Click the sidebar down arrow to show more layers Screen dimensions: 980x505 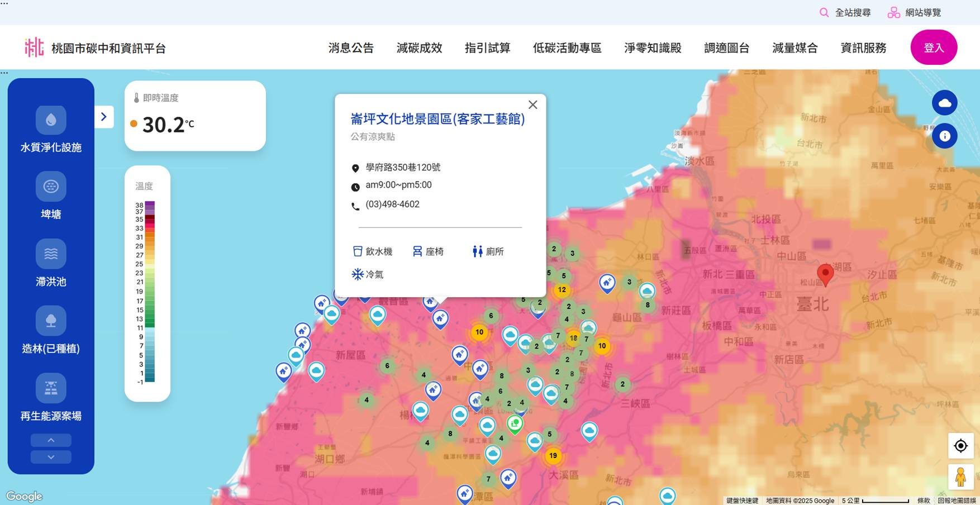tap(50, 456)
